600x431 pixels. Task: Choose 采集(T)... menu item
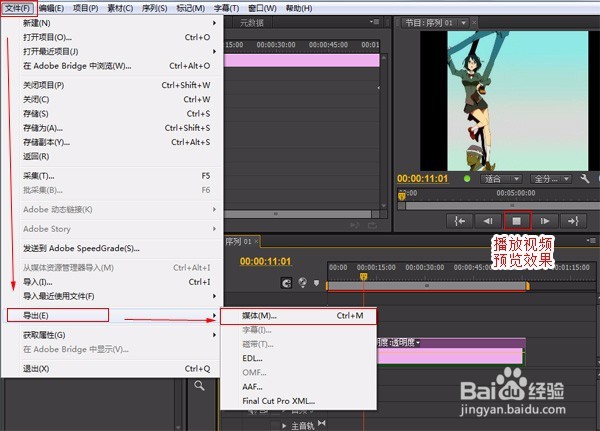pos(112,176)
